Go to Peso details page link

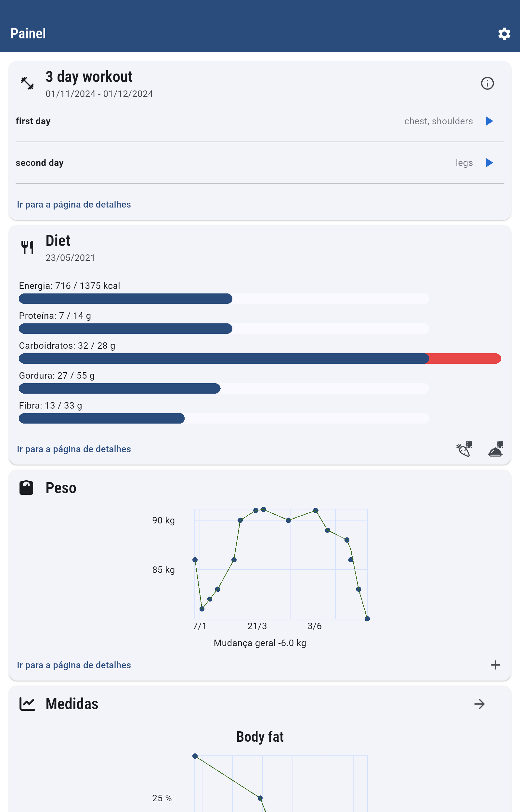pos(74,665)
